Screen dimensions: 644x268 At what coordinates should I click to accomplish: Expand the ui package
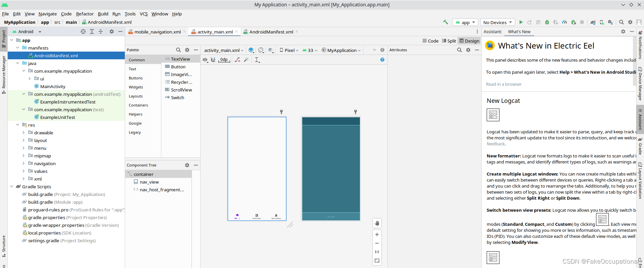coord(30,79)
